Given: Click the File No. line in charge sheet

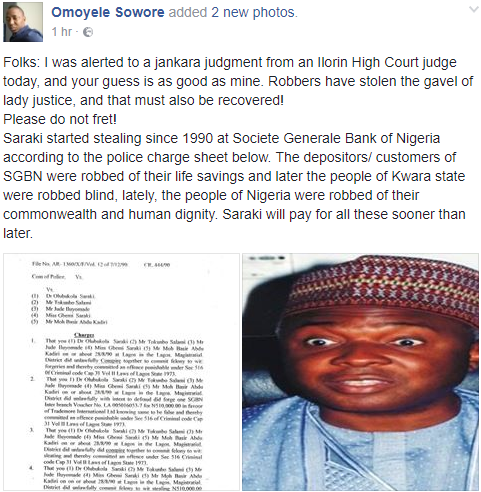Looking at the screenshot, I should [80, 264].
